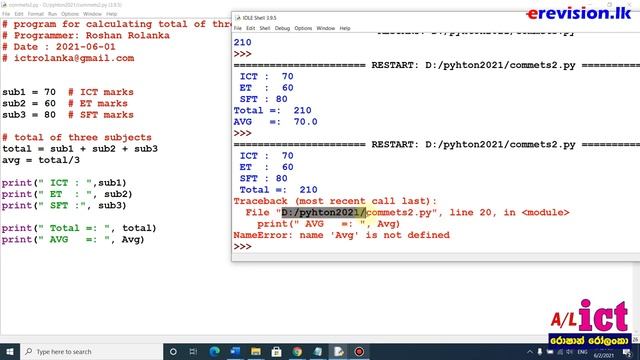Open Help menu in the editor window
Viewport: 640px width, 360px height.
(x=111, y=14)
